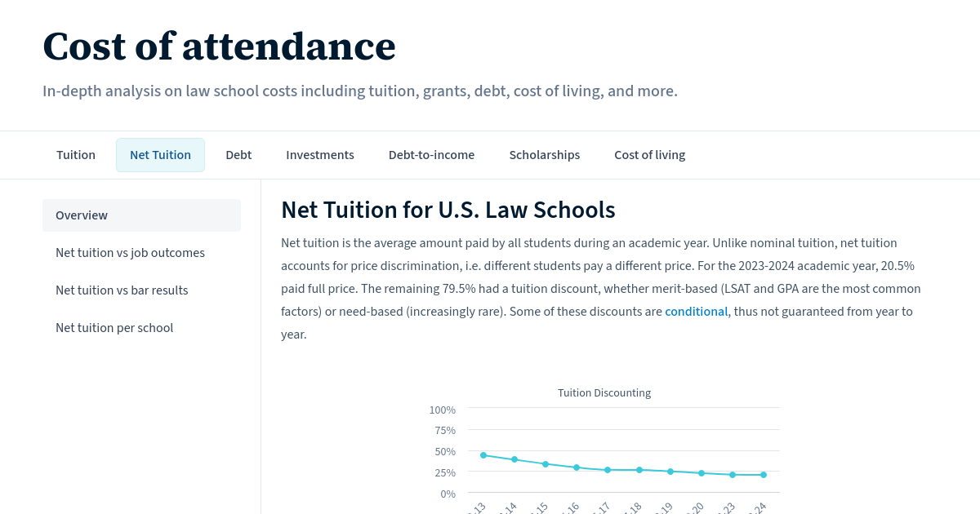Image resolution: width=980 pixels, height=514 pixels.
Task: Click the 0% axis label on the chart
Action: click(448, 494)
